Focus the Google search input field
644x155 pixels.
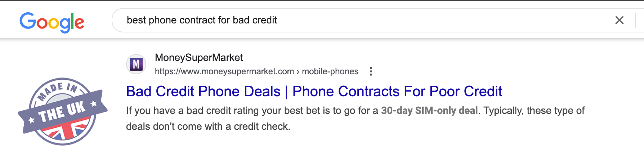pos(432,20)
